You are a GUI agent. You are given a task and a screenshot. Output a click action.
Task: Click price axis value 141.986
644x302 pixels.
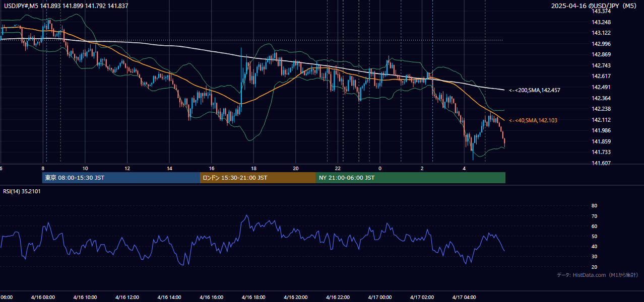pos(601,130)
